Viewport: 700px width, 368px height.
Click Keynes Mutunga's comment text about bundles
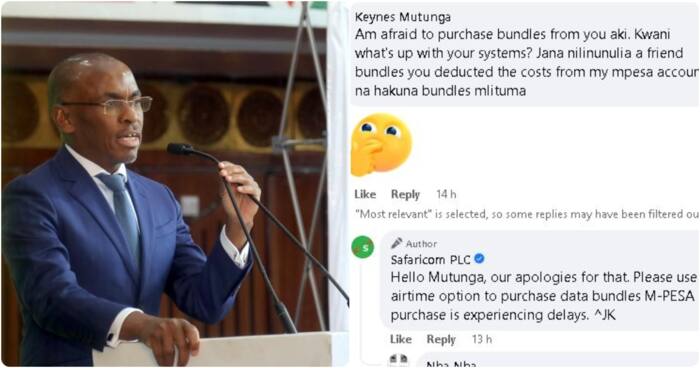tap(526, 62)
